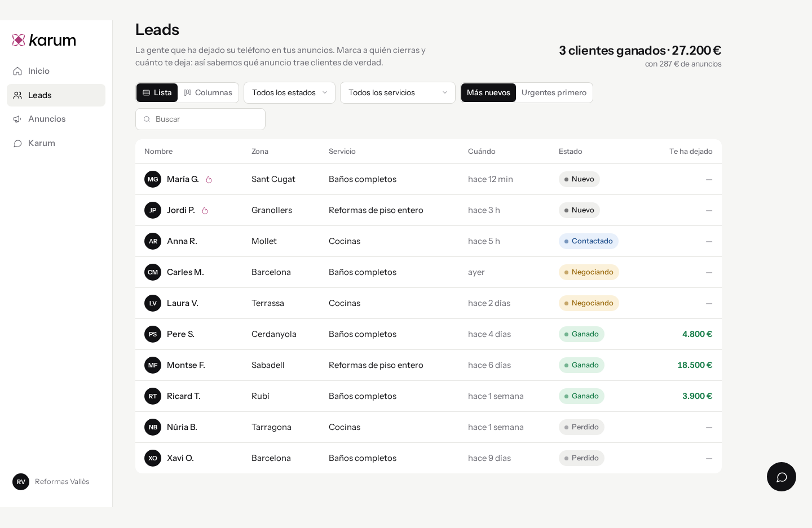Screen dimensions: 812x528
Task: Click the MF avatar of Montse F.
Action: click(x=153, y=365)
